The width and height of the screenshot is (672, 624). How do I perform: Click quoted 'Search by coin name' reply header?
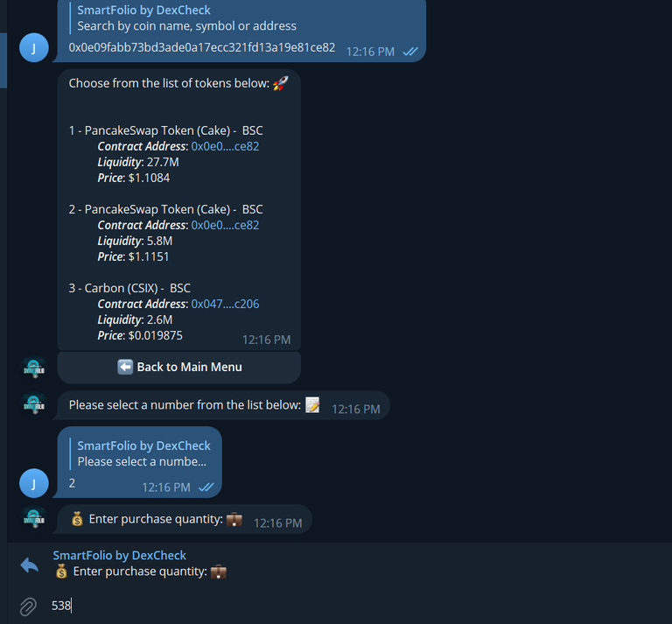coord(187,18)
